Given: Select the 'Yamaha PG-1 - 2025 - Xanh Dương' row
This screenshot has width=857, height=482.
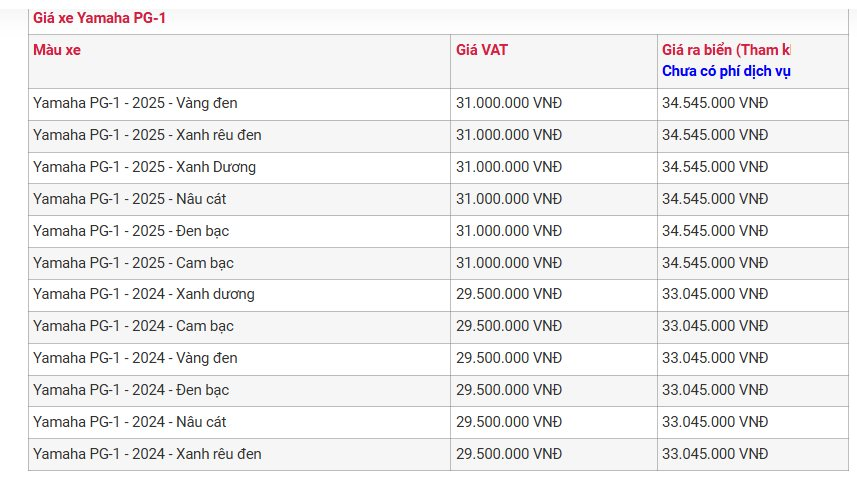Looking at the screenshot, I should (x=144, y=167).
